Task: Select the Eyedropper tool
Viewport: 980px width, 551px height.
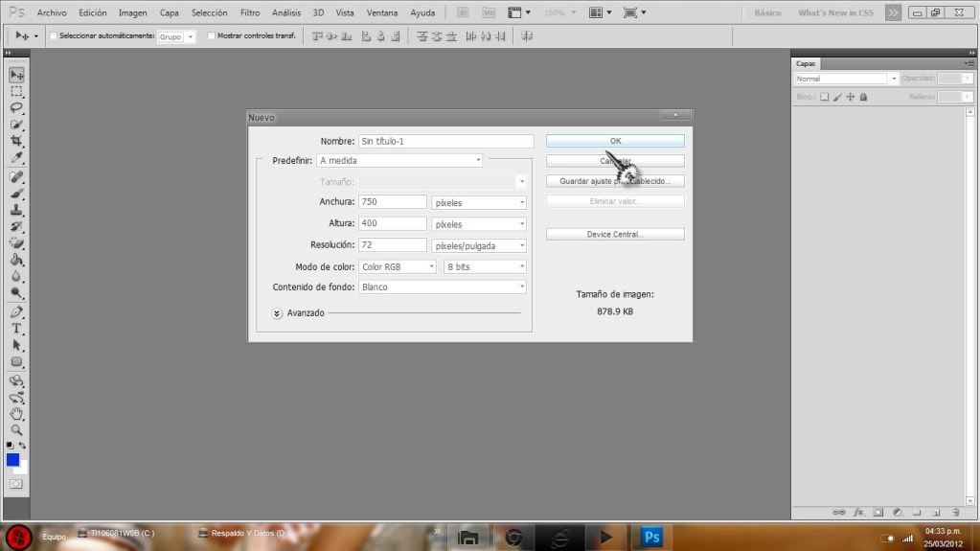Action: click(16, 157)
